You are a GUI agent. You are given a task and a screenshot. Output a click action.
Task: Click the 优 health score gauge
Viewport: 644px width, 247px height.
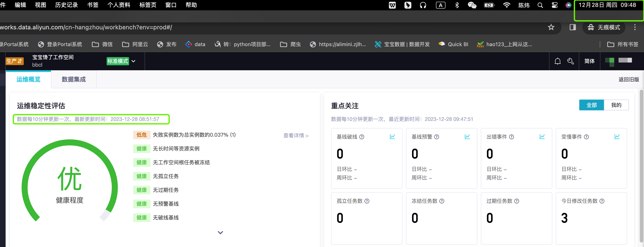[x=69, y=180]
